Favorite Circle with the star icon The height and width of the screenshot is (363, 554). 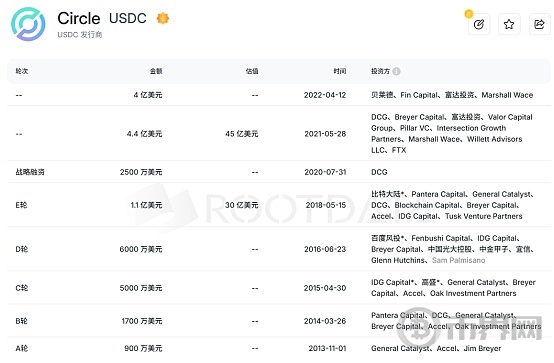(x=509, y=24)
